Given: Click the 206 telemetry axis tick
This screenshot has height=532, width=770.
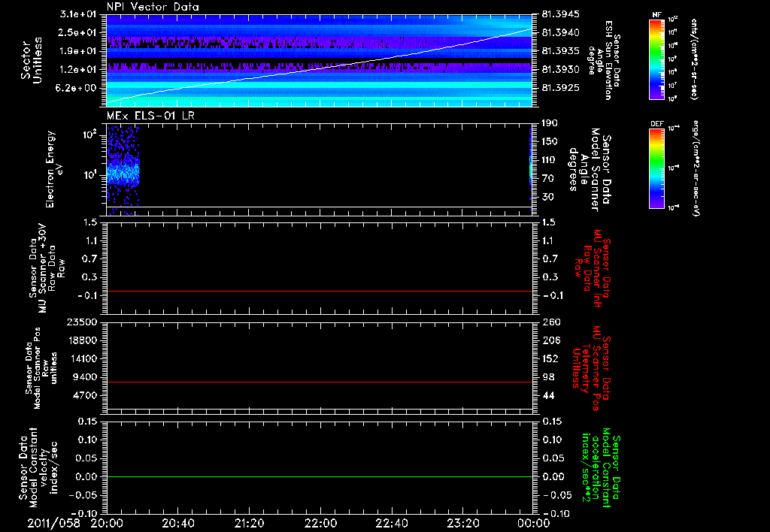Looking at the screenshot, I should click(x=552, y=340).
